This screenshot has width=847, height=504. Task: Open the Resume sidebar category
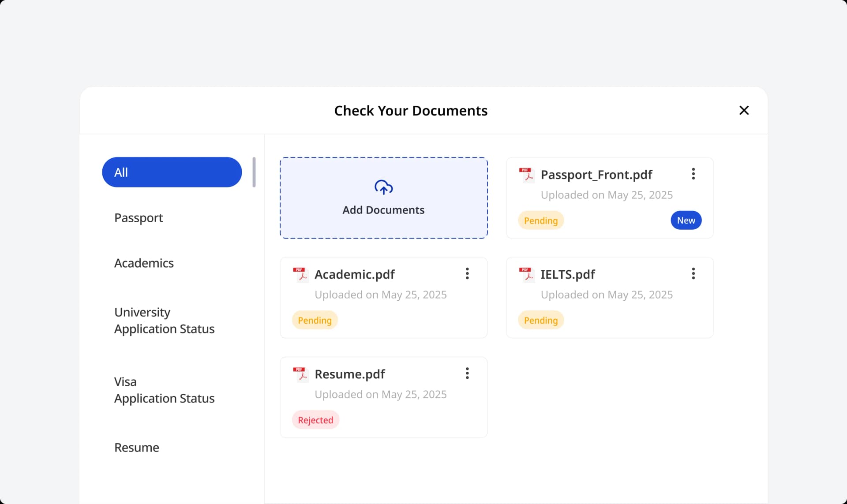click(136, 447)
